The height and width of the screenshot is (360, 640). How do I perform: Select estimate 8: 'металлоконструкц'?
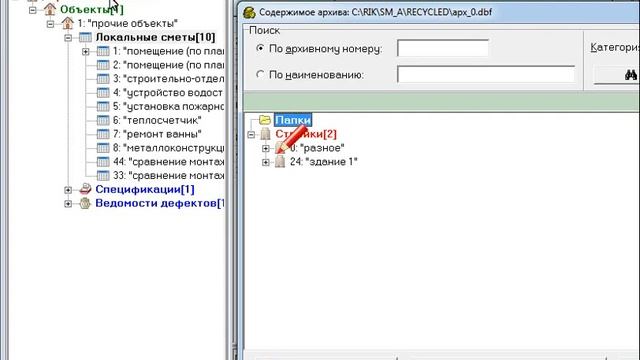(169, 148)
